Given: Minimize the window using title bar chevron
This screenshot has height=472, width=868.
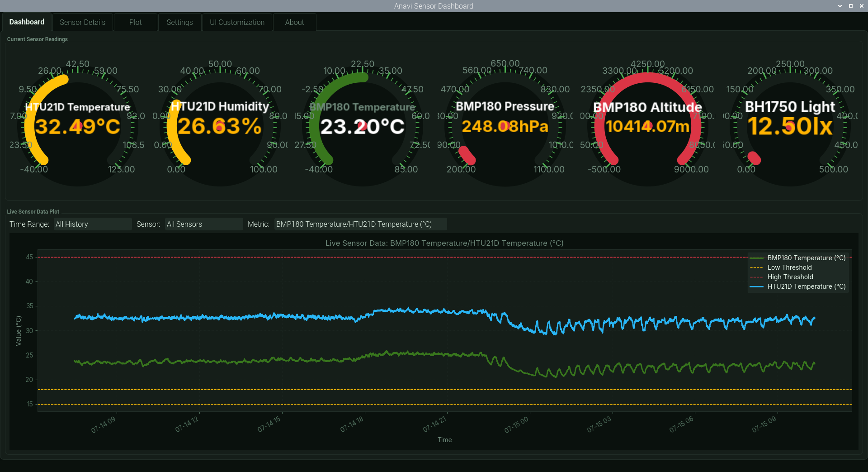Looking at the screenshot, I should coord(840,6).
